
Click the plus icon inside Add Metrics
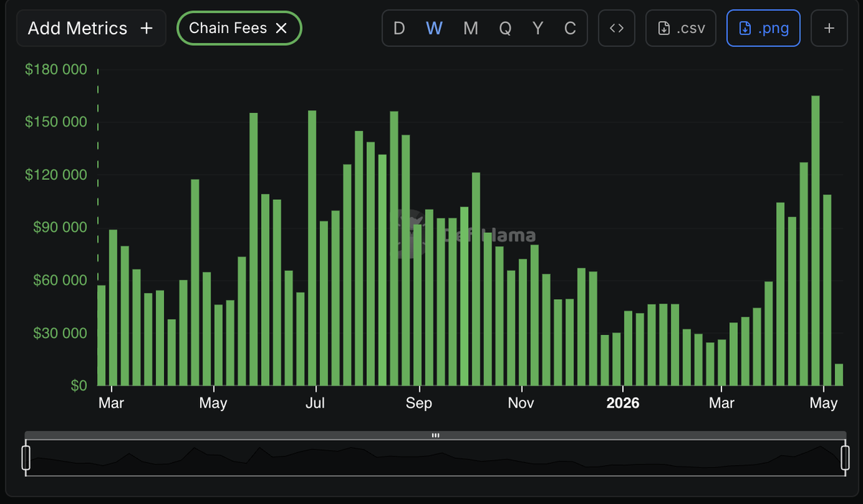coord(147,29)
